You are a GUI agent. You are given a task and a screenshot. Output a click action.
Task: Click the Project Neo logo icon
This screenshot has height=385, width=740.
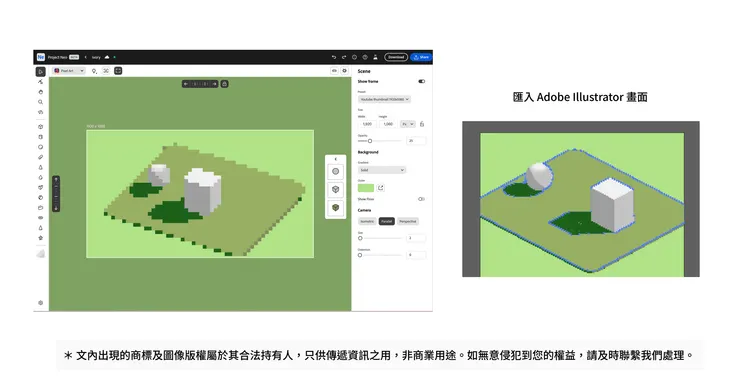(41, 57)
